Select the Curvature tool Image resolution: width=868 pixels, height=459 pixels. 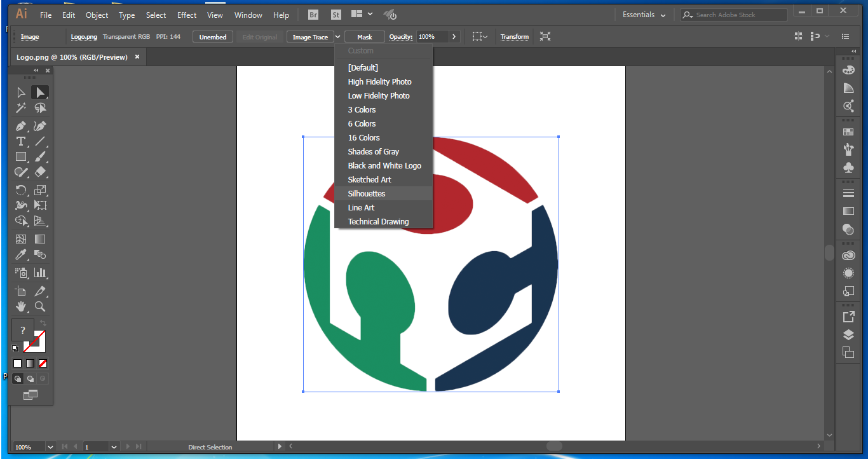(40, 126)
